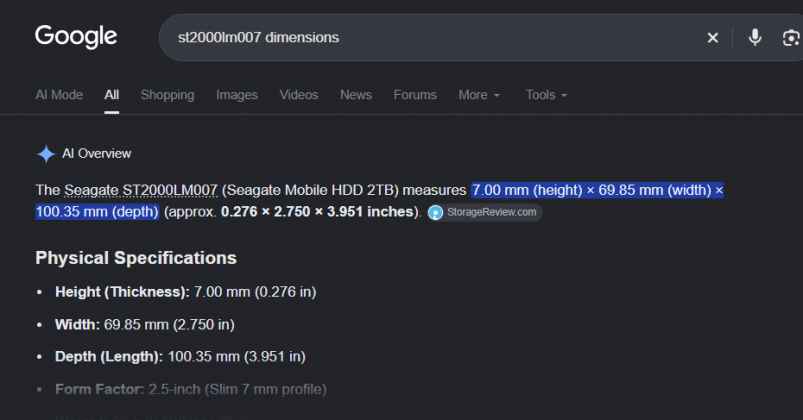Click the Physical Specifications heading
This screenshot has width=803, height=420.
pyautogui.click(x=136, y=258)
